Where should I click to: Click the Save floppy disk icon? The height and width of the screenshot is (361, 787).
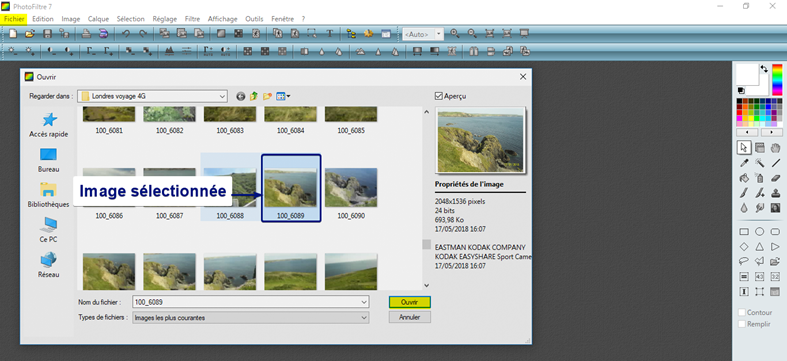tap(47, 34)
